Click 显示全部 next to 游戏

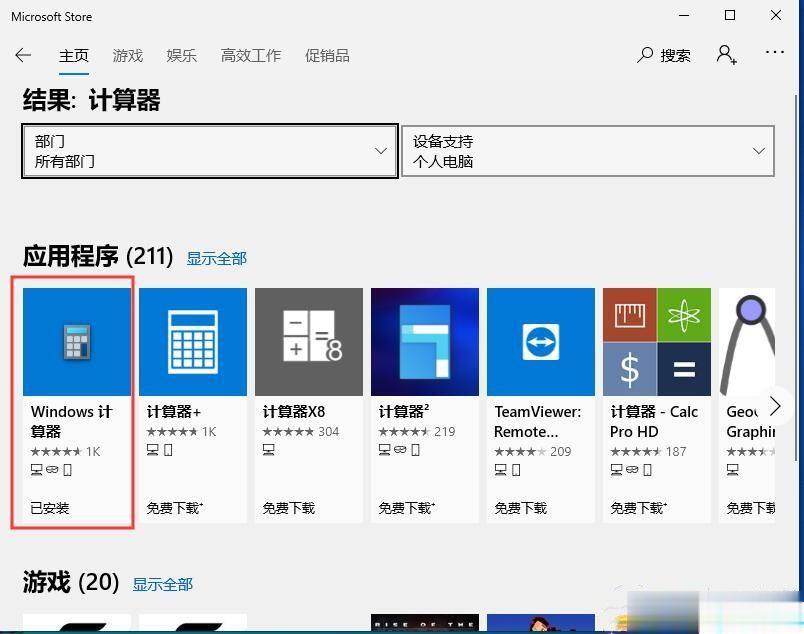coord(163,584)
